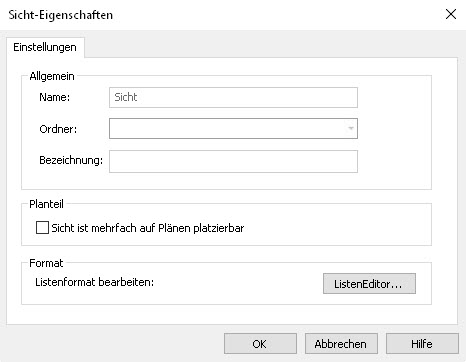Click the Sicht-Eigenschaften title text
This screenshot has width=466, height=362.
point(61,15)
